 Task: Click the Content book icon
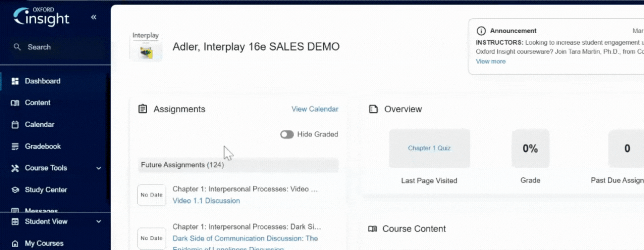pyautogui.click(x=15, y=103)
